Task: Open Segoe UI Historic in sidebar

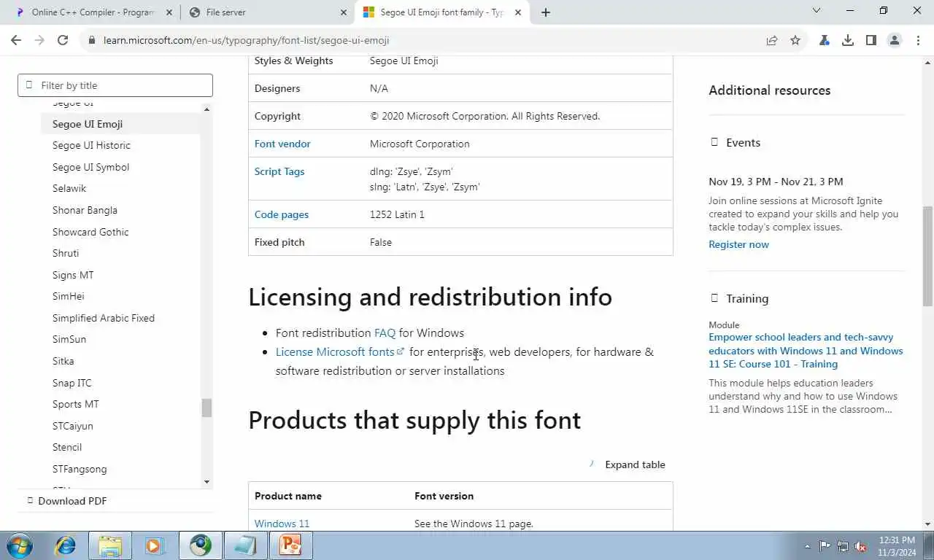Action: point(91,145)
